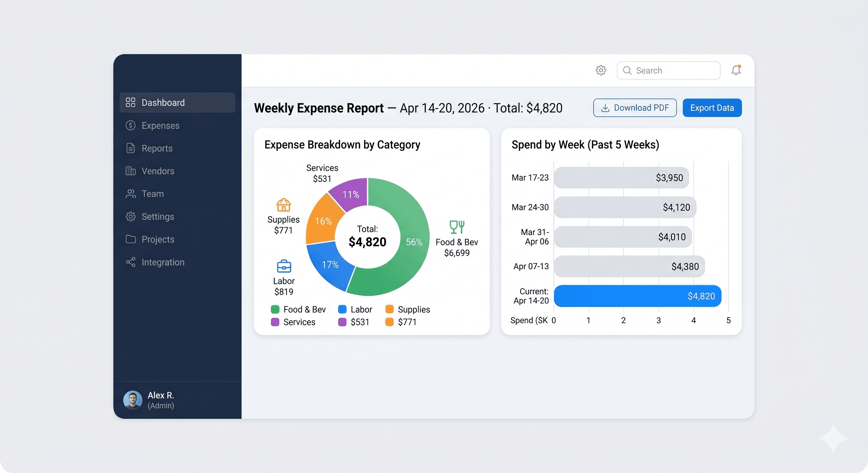Click inside the Search field

(x=669, y=70)
